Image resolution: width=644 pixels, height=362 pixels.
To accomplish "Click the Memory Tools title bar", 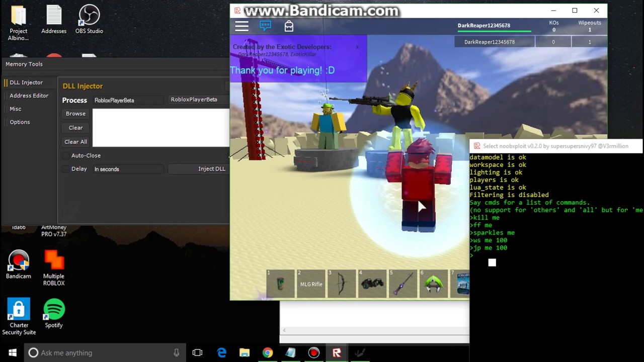I will point(115,64).
